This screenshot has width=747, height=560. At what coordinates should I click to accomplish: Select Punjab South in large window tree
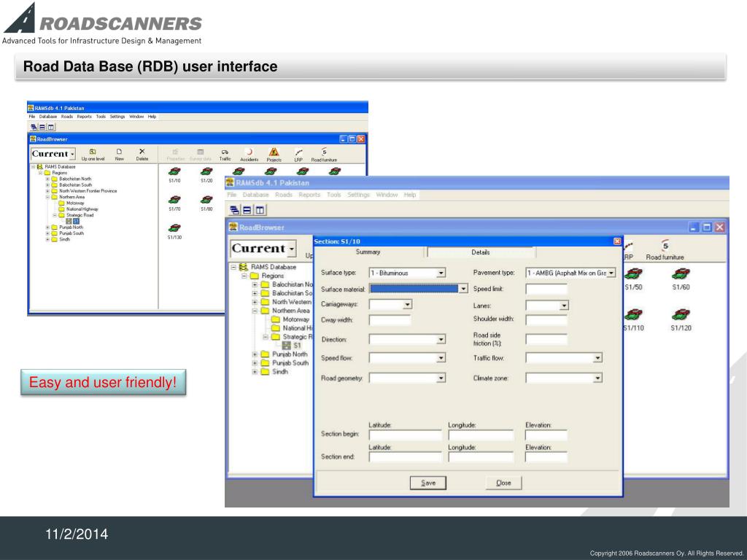pos(290,363)
